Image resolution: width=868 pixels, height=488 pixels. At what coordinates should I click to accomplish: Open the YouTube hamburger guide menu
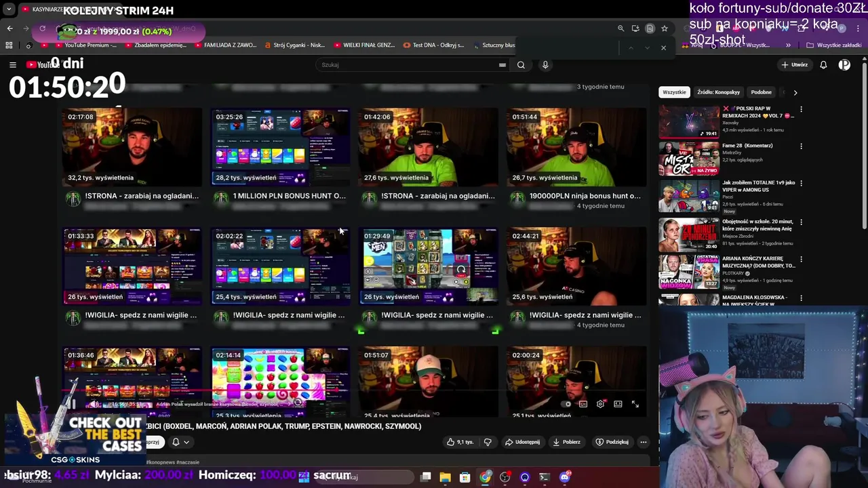(x=13, y=64)
